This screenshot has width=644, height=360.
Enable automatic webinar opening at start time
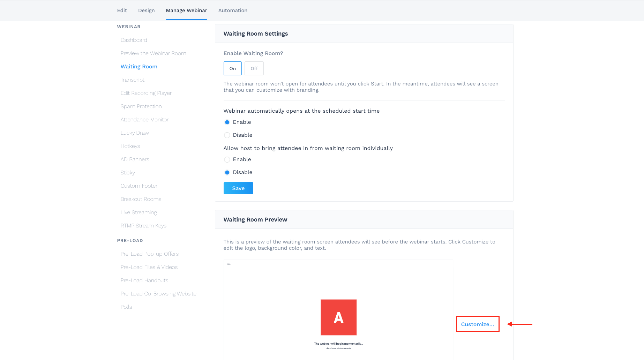(227, 122)
